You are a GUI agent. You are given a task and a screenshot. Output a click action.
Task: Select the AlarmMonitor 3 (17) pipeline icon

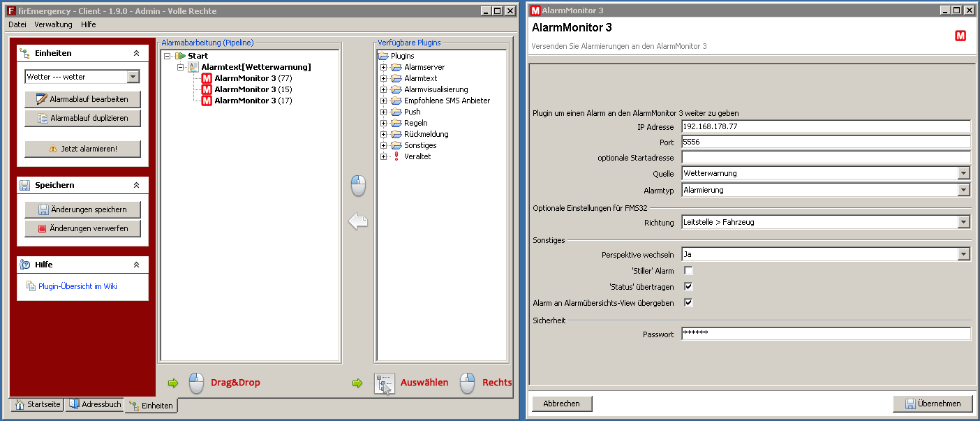[207, 101]
